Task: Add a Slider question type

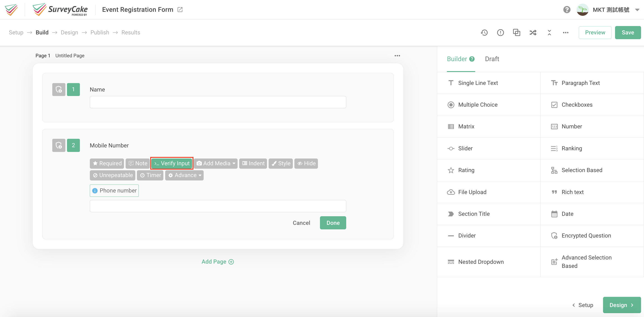Action: [489, 148]
